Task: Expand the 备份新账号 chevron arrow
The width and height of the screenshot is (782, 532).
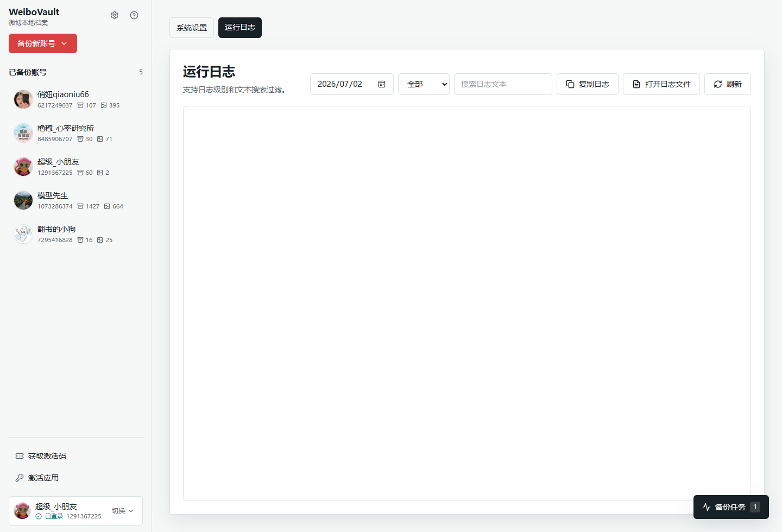Action: [x=64, y=43]
